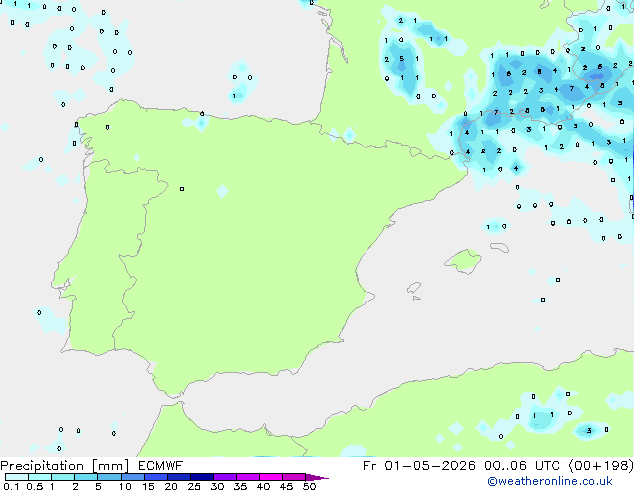Click the "ECMWF" model label

pos(160,466)
